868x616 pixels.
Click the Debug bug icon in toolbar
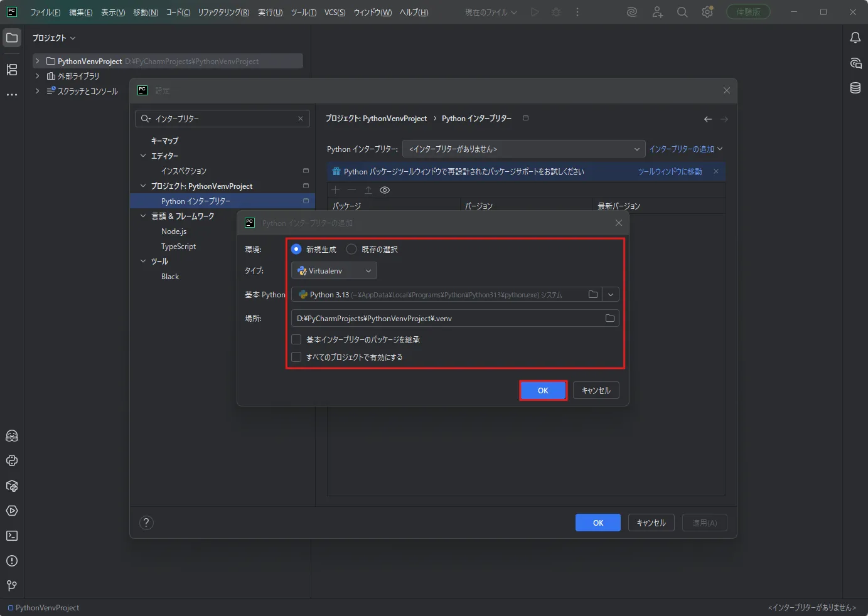coord(556,12)
